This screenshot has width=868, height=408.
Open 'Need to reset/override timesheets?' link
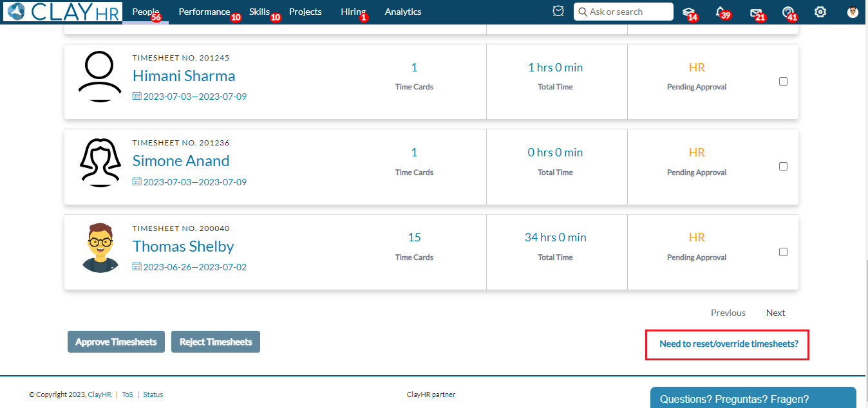pos(729,344)
